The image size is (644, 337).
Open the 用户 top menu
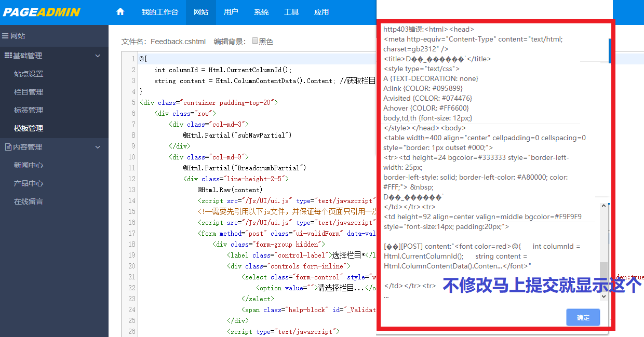tap(231, 12)
